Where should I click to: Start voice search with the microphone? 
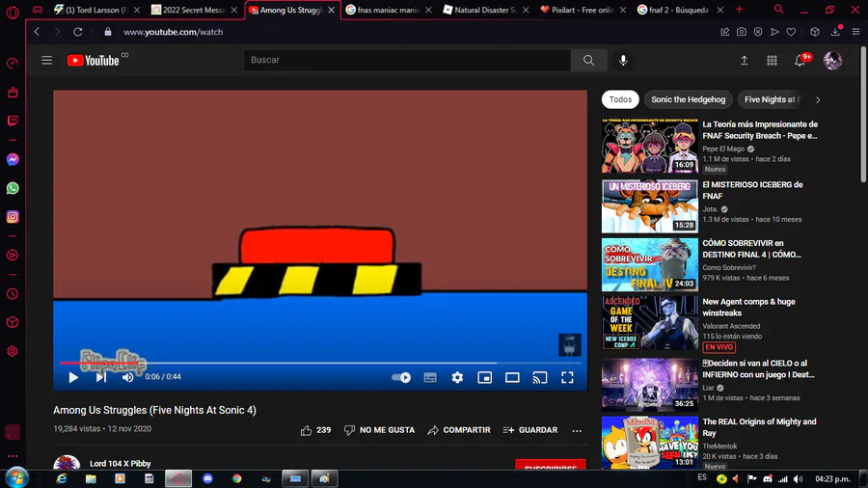623,61
